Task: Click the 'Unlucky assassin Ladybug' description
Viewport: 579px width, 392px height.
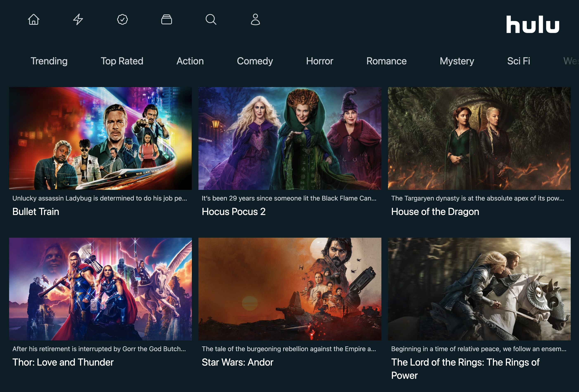Action: 100,198
